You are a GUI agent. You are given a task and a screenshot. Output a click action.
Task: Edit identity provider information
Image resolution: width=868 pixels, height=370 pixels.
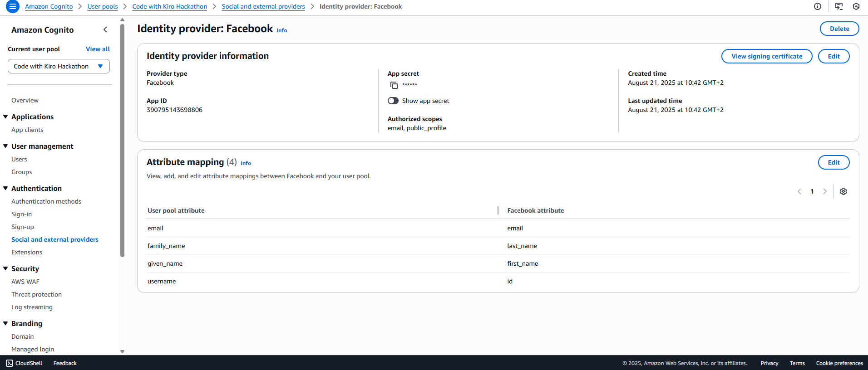pos(833,56)
